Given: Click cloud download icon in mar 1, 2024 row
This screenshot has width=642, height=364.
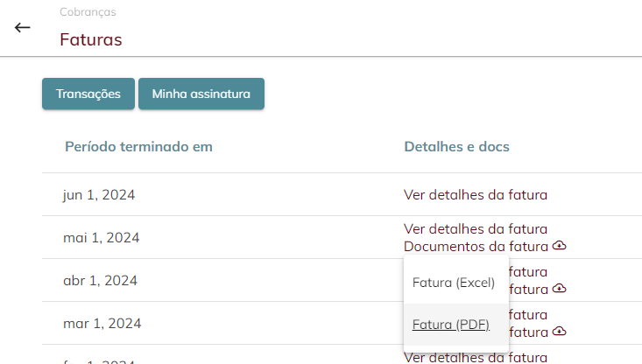Looking at the screenshot, I should point(560,331).
